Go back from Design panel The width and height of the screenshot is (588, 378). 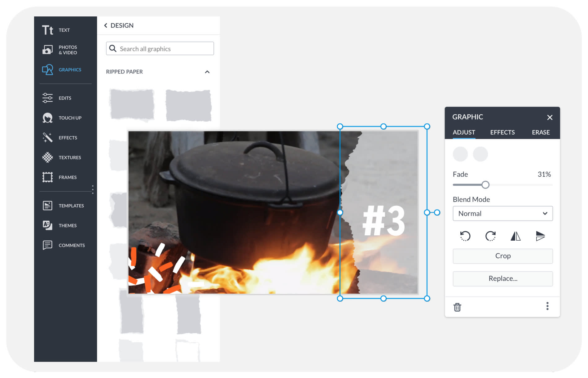coord(106,25)
